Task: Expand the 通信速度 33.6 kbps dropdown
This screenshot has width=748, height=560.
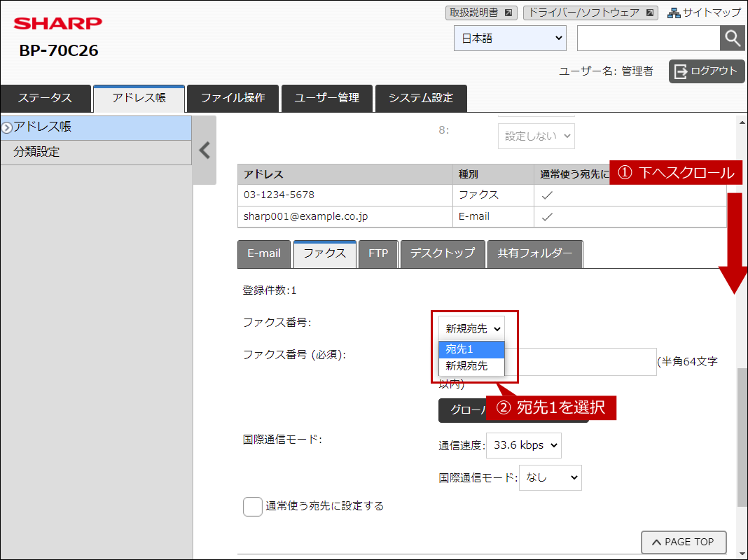Action: click(523, 445)
